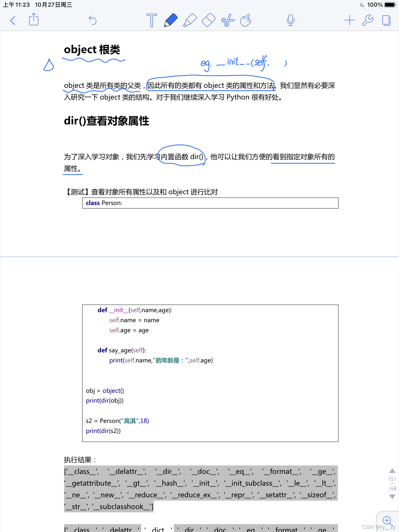The height and width of the screenshot is (532, 399).
Task: Tap the line 'print(dir(obj))'
Action: [x=105, y=400]
